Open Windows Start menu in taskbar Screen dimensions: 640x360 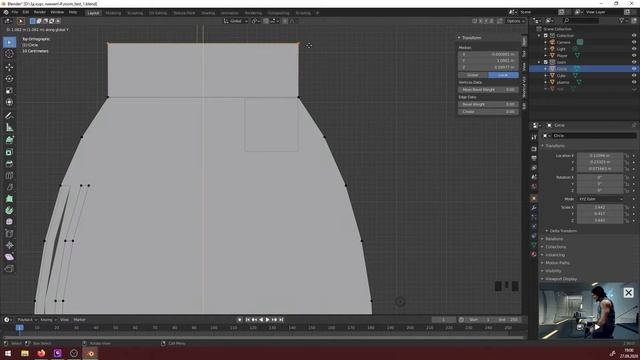[8, 353]
